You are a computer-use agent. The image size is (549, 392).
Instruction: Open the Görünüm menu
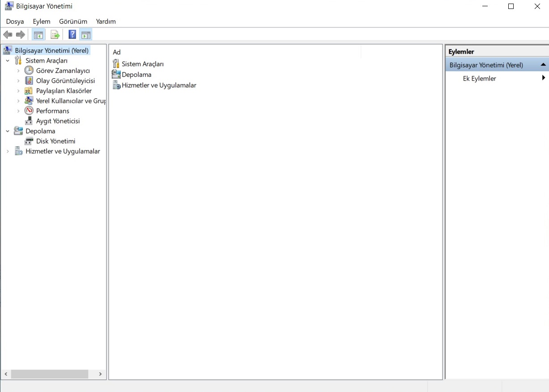click(x=73, y=21)
